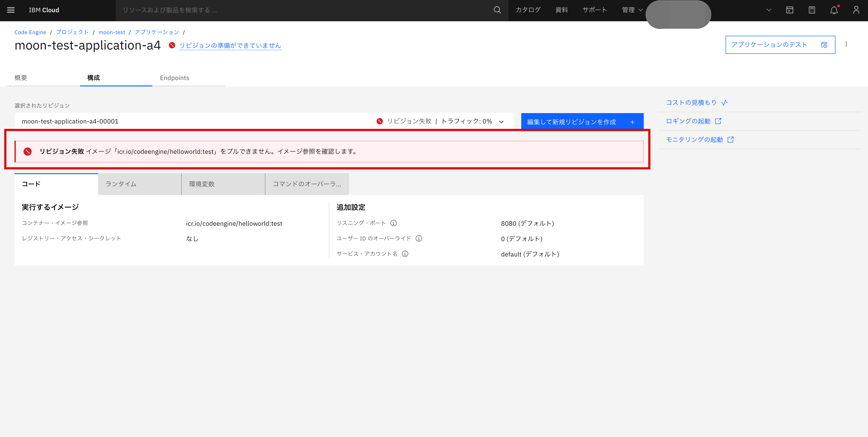
Task: Open the cost estimator calculator icon
Action: (x=812, y=10)
